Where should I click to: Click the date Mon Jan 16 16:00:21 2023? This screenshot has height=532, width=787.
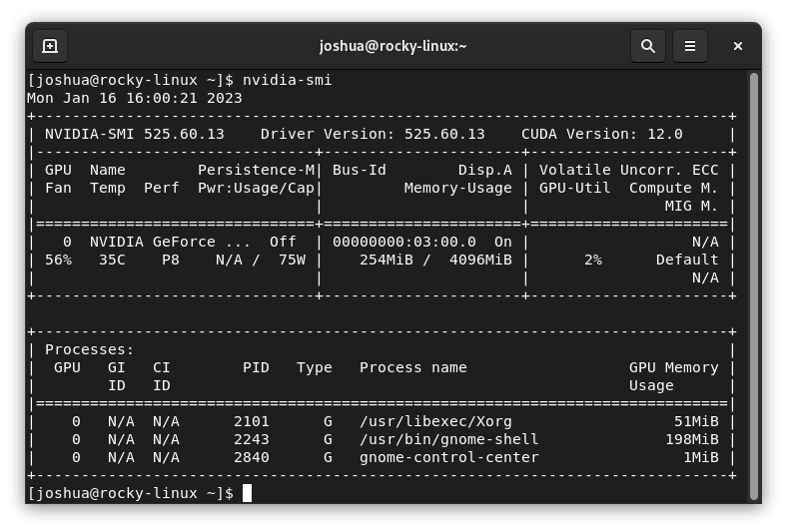(135, 98)
